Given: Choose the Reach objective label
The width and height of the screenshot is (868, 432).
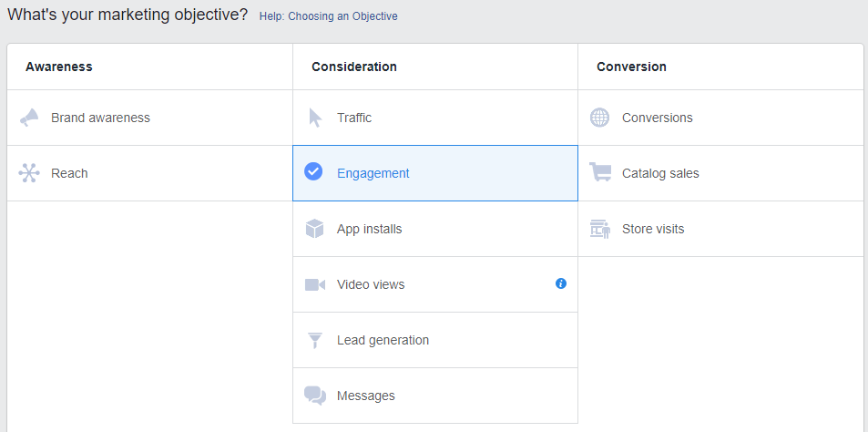Looking at the screenshot, I should (69, 173).
